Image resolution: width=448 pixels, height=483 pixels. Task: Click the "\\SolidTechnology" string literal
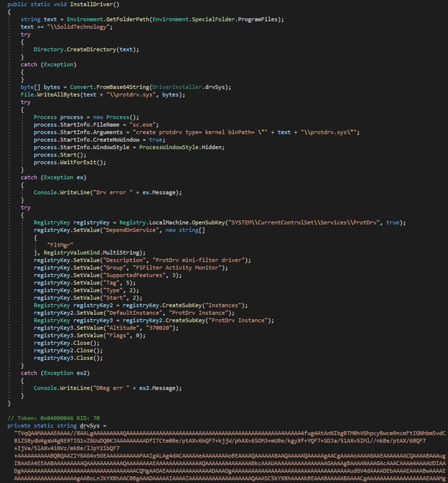pos(78,27)
